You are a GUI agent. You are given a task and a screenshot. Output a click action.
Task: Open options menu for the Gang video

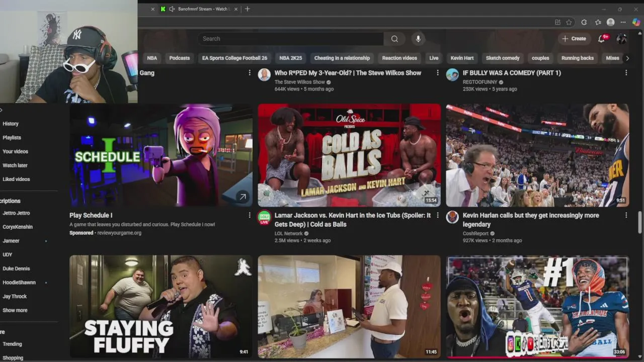tap(249, 73)
